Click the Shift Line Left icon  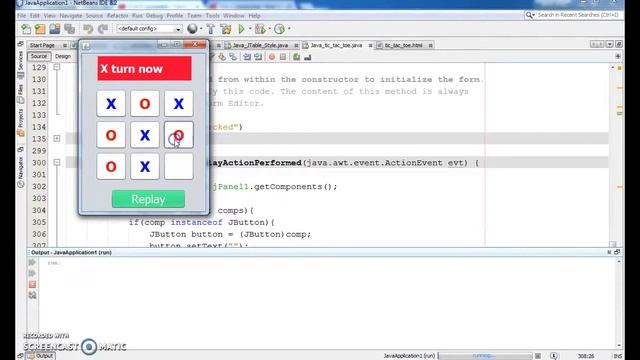(247, 57)
